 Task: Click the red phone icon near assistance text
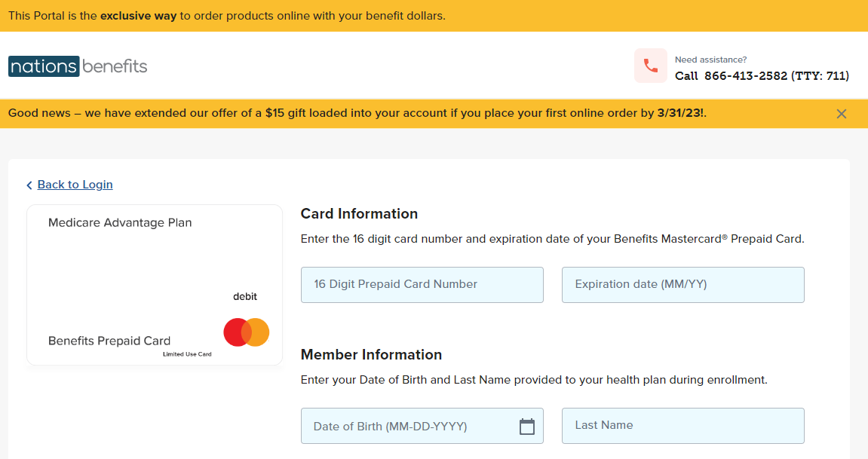650,66
